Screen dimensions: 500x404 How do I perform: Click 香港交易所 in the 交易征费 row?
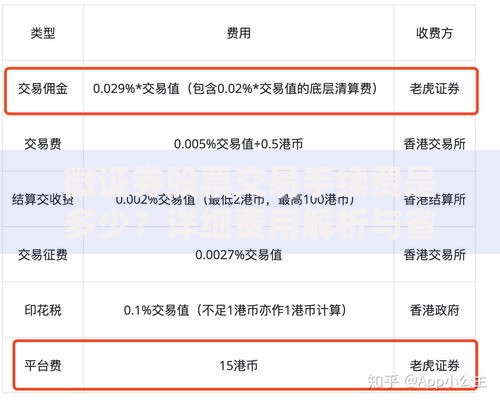pos(434,255)
